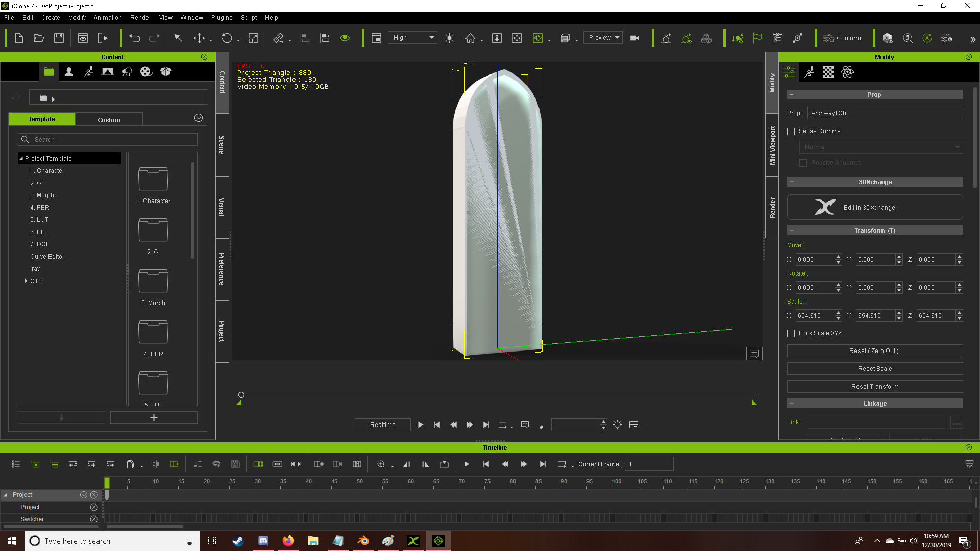
Task: Click the Reset Transform button
Action: [x=875, y=387]
